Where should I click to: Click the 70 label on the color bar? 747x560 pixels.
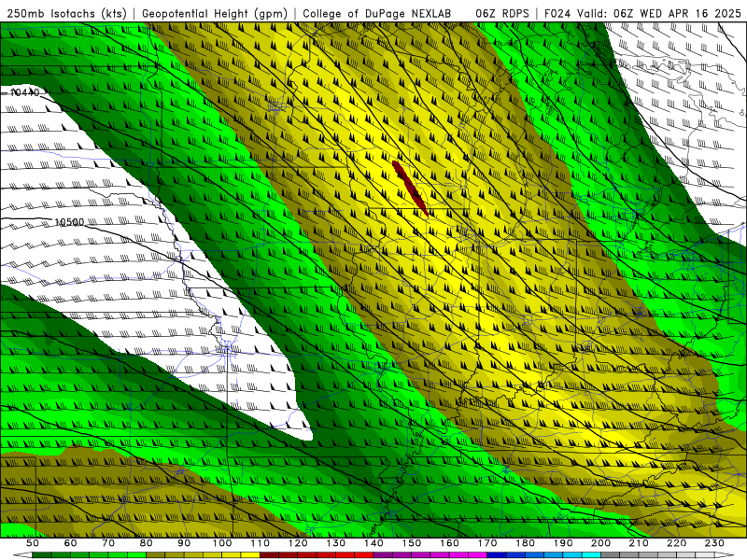[x=108, y=543]
